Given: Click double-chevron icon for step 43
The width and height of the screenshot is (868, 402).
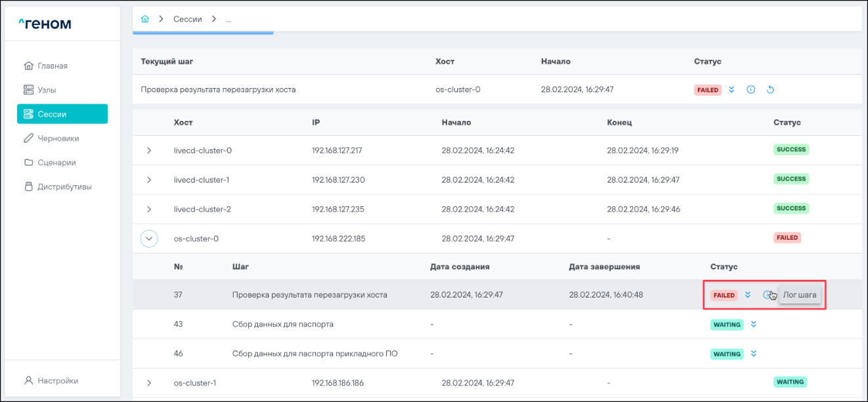Looking at the screenshot, I should click(x=754, y=324).
